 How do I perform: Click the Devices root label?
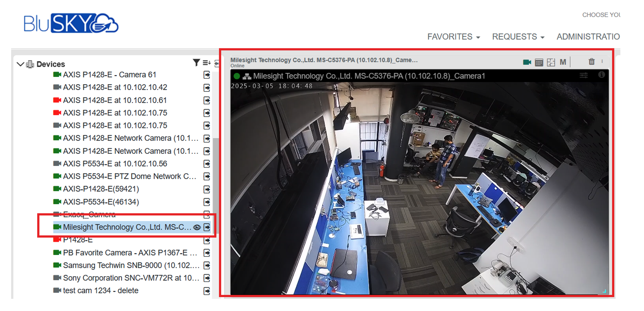click(51, 64)
